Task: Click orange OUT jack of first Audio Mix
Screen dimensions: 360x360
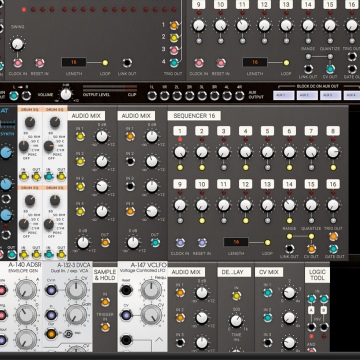Action: pos(105,243)
